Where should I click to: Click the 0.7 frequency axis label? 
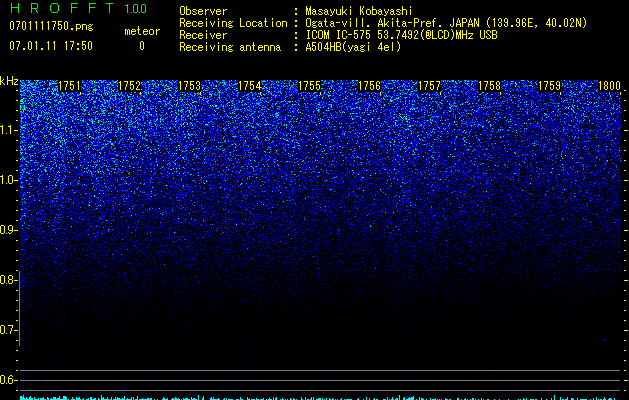point(8,330)
